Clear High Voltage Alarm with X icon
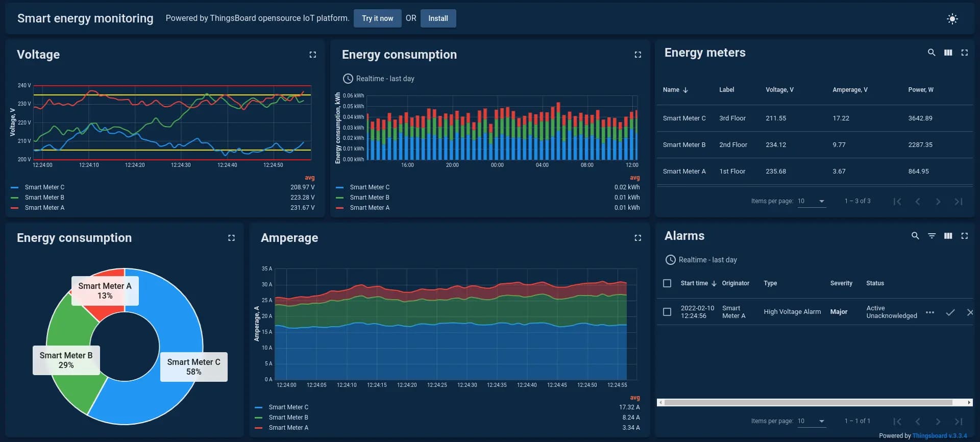 [x=970, y=312]
